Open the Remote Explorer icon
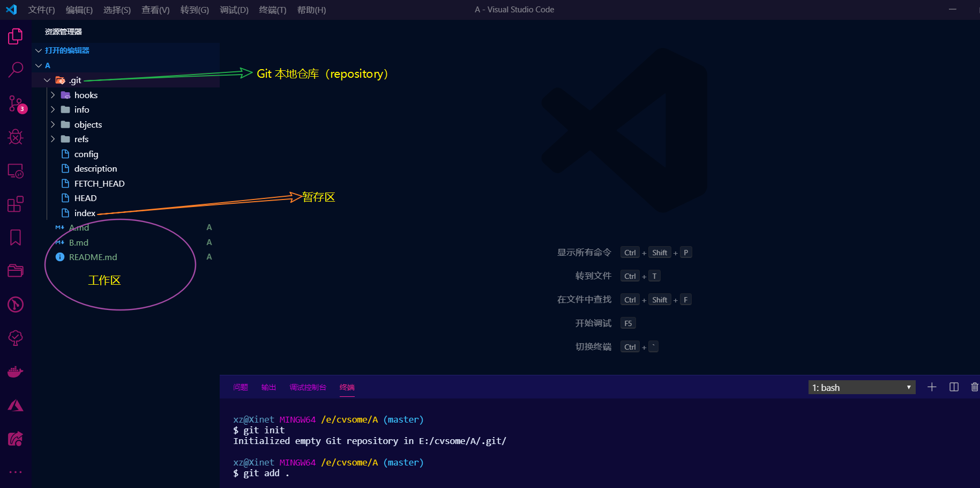 tap(16, 171)
